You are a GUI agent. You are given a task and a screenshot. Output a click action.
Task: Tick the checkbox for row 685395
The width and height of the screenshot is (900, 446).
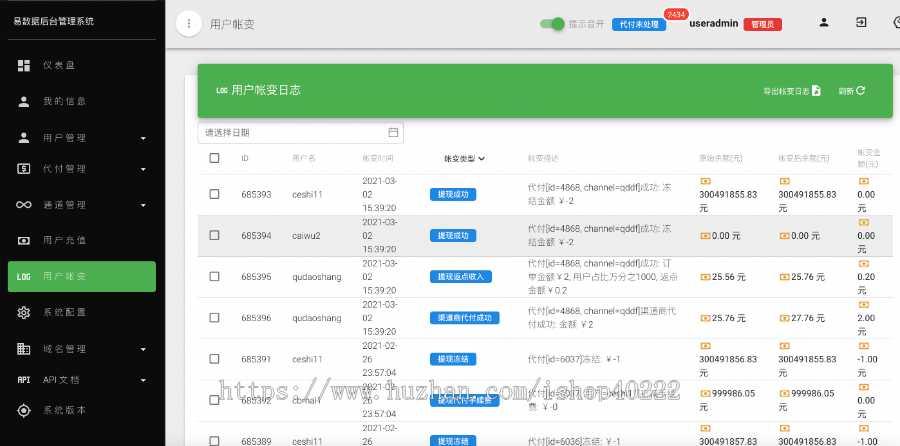(214, 276)
